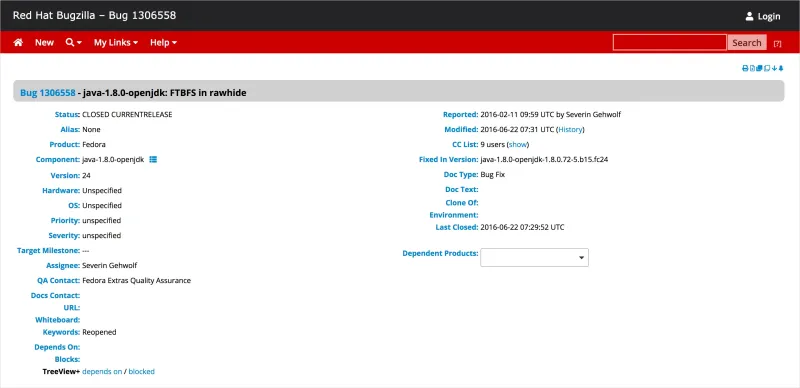The width and height of the screenshot is (800, 388).
Task: Show the CC List users
Action: [517, 144]
